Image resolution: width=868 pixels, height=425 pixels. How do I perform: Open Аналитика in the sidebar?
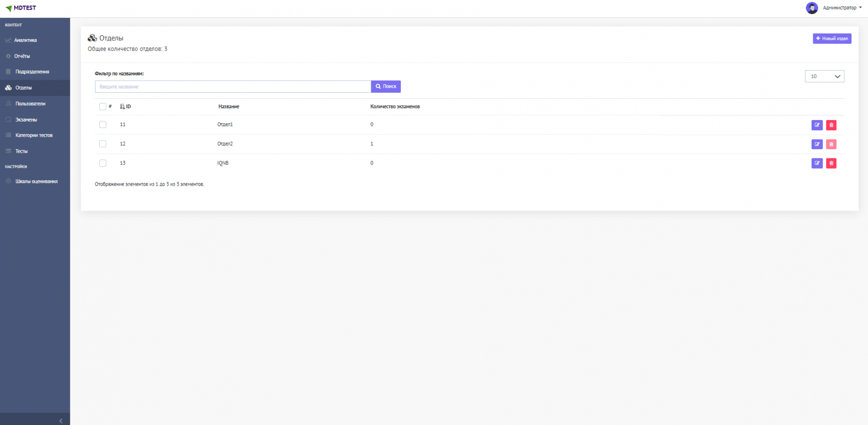pyautogui.click(x=25, y=40)
